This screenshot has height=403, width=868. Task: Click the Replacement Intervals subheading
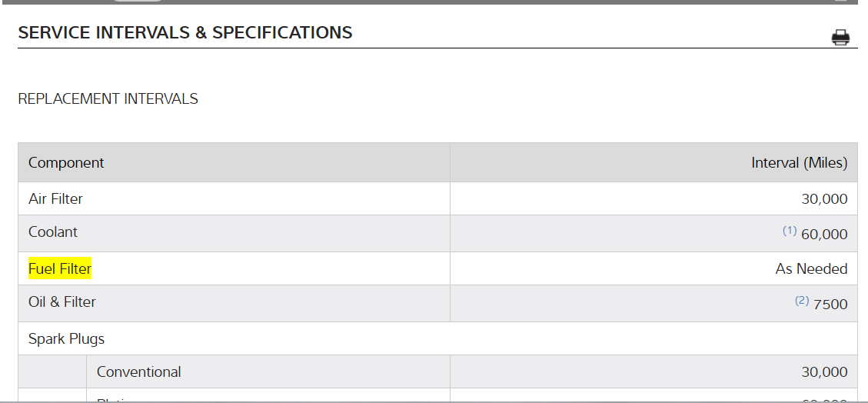pos(108,98)
